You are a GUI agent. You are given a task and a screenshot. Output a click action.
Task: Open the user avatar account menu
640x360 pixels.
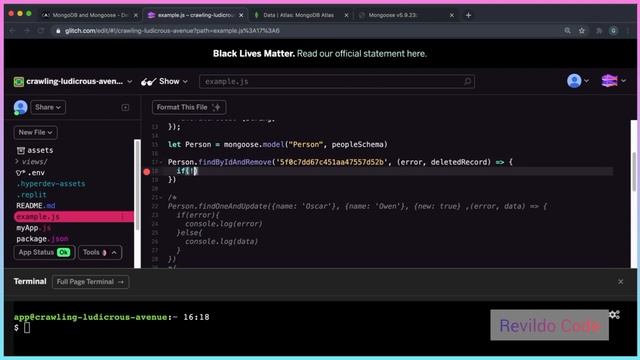[577, 81]
